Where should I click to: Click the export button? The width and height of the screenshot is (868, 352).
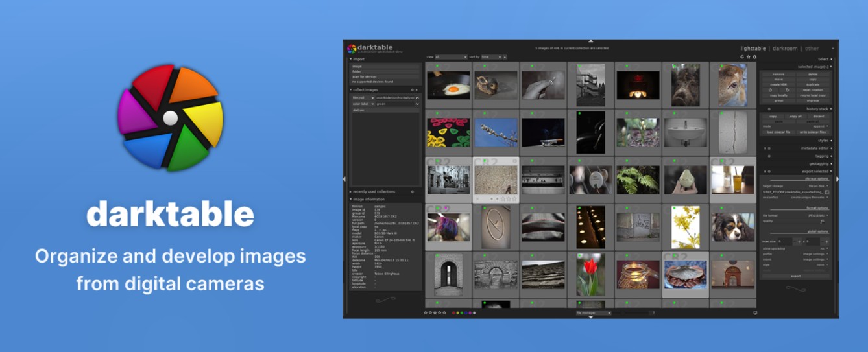(796, 276)
